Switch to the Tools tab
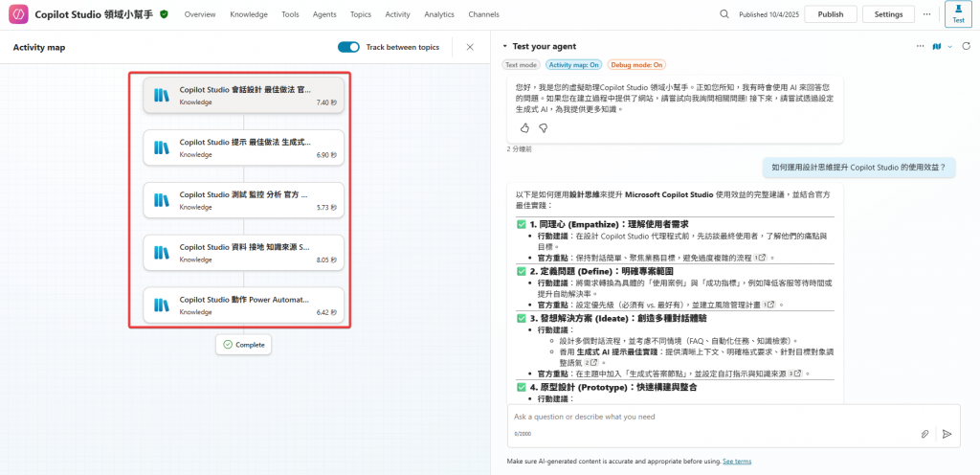Screen dimensions: 980x475 (x=290, y=14)
